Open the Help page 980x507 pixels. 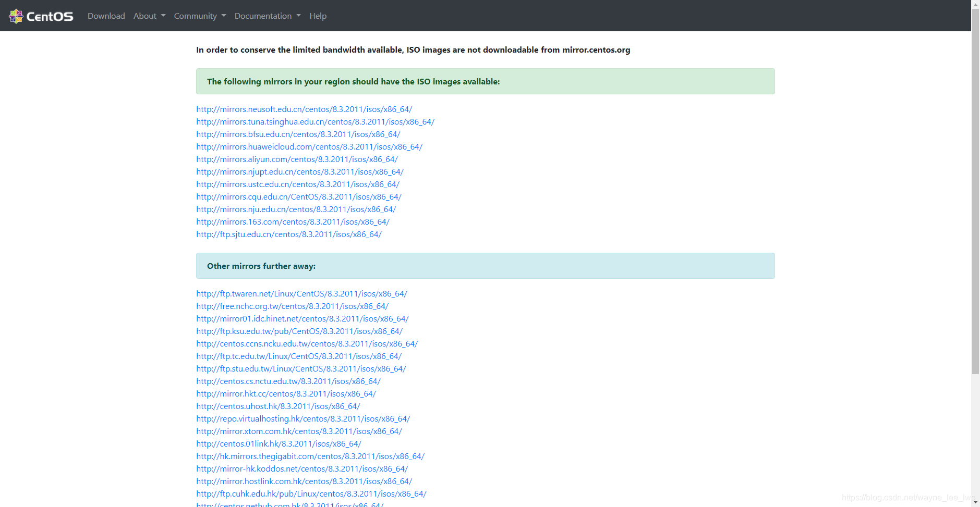point(318,16)
